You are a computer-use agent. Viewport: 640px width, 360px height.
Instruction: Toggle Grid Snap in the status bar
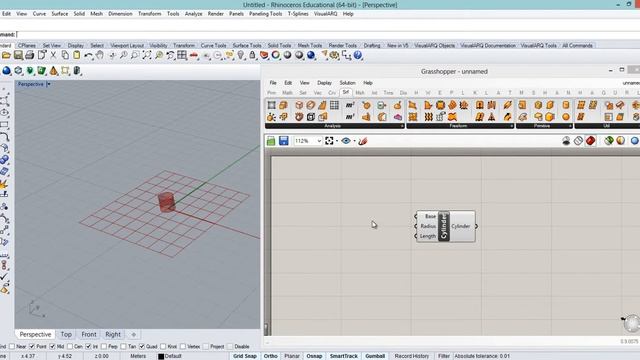click(245, 356)
